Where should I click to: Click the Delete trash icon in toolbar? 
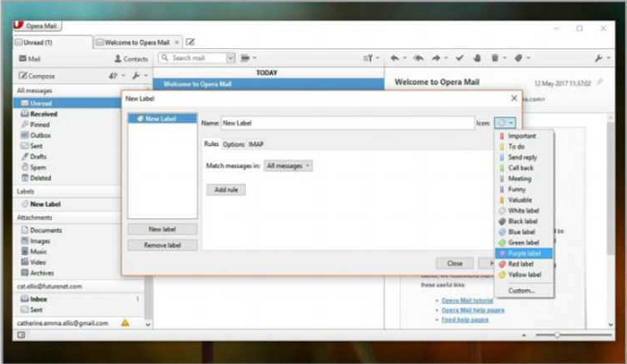point(495,58)
